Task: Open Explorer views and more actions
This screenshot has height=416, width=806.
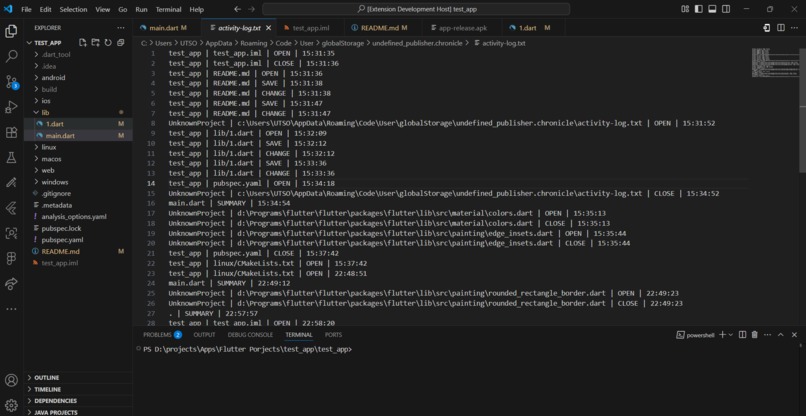Action: pos(120,28)
